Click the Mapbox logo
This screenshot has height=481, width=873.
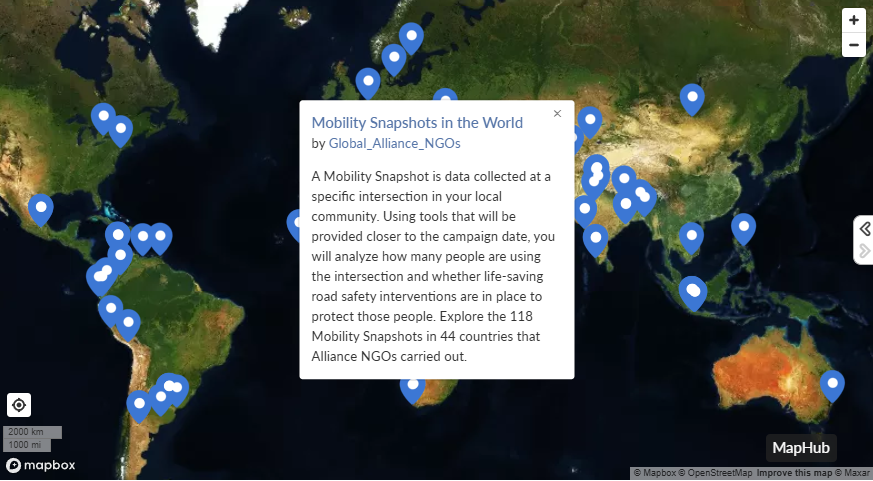pyautogui.click(x=40, y=465)
